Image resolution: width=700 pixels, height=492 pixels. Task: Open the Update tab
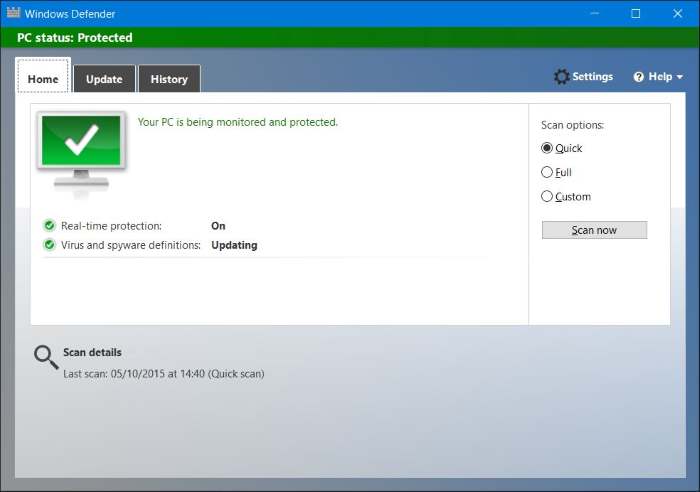104,79
